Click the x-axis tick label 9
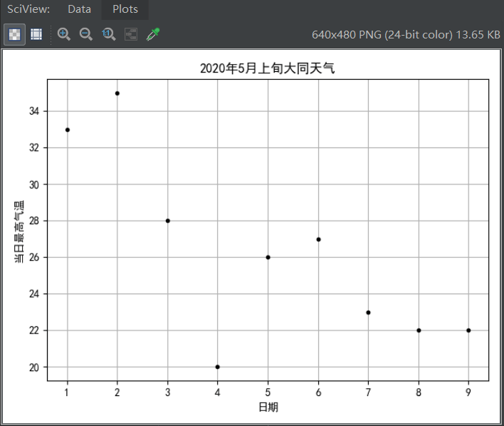 pyautogui.click(x=468, y=393)
